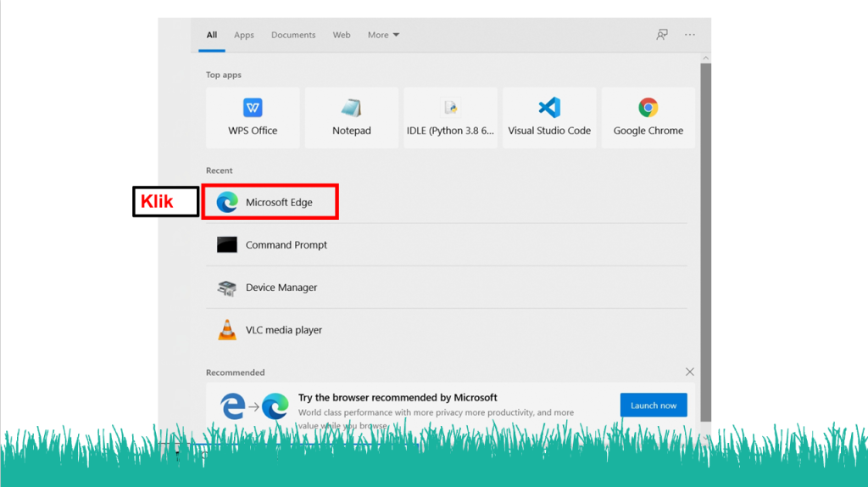Open Command Prompt from Recent list
This screenshot has width=868, height=487.
(286, 245)
